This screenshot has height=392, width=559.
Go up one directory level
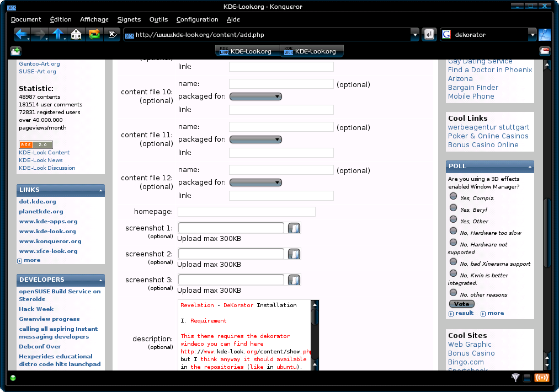pos(57,35)
